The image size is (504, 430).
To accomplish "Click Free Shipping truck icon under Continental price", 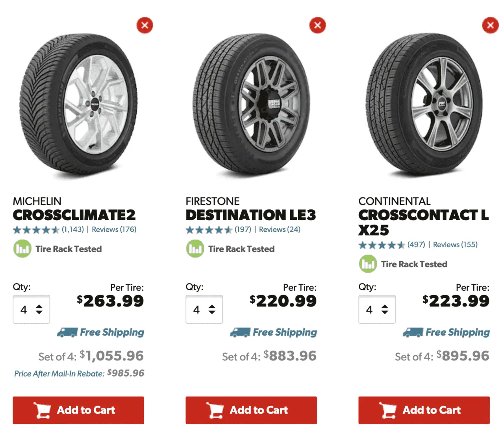I will (413, 332).
